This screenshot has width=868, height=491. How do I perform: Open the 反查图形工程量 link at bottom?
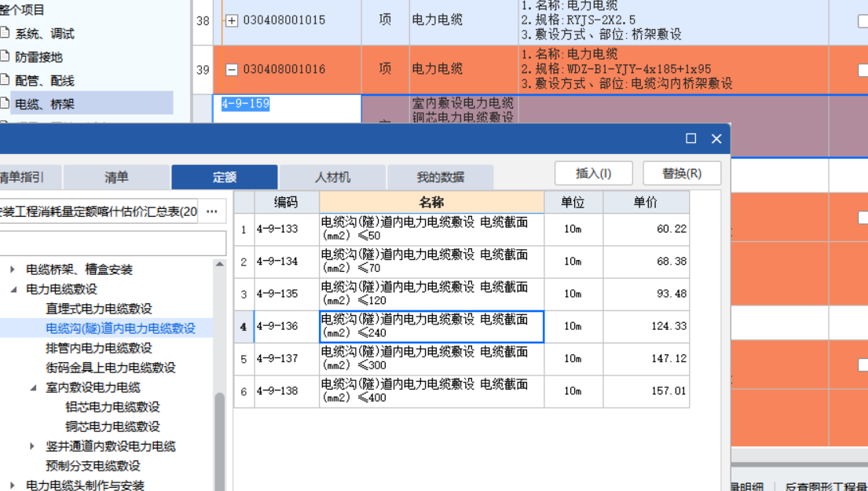(x=831, y=486)
